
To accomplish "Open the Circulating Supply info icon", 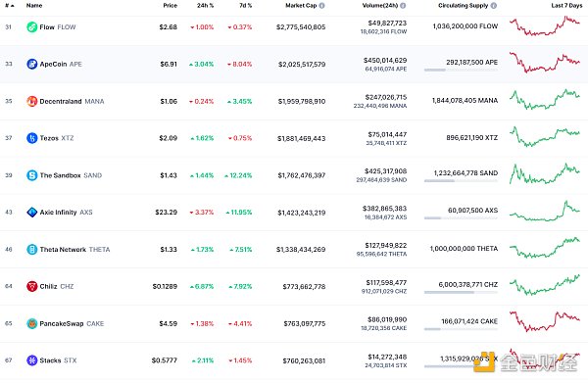I will (x=494, y=6).
